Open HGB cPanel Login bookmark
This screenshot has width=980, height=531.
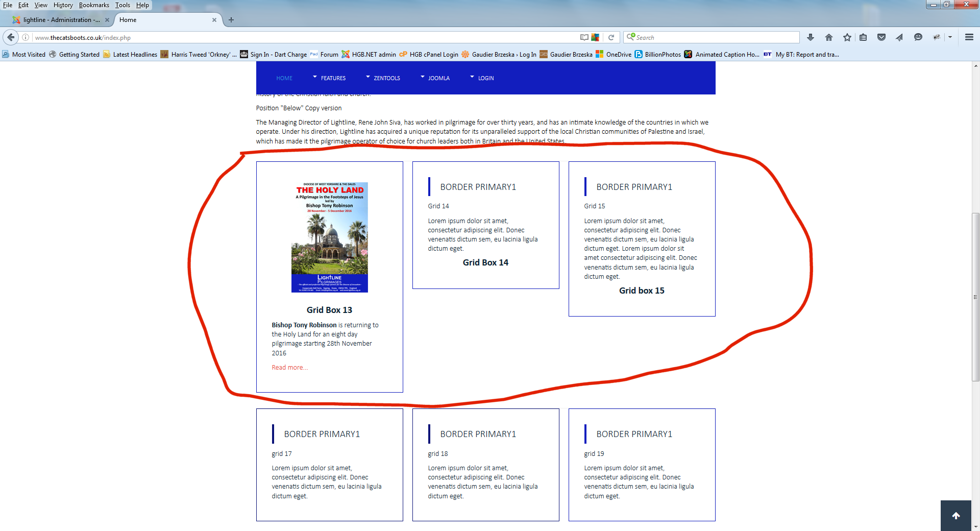(429, 55)
